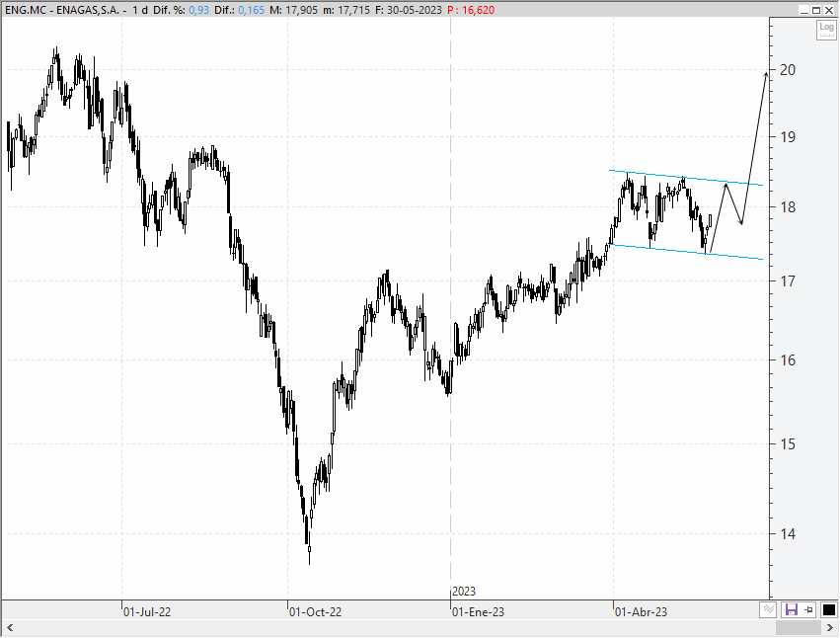Maximize the ENAGAS chart window
840x638 pixels.
pos(816,10)
